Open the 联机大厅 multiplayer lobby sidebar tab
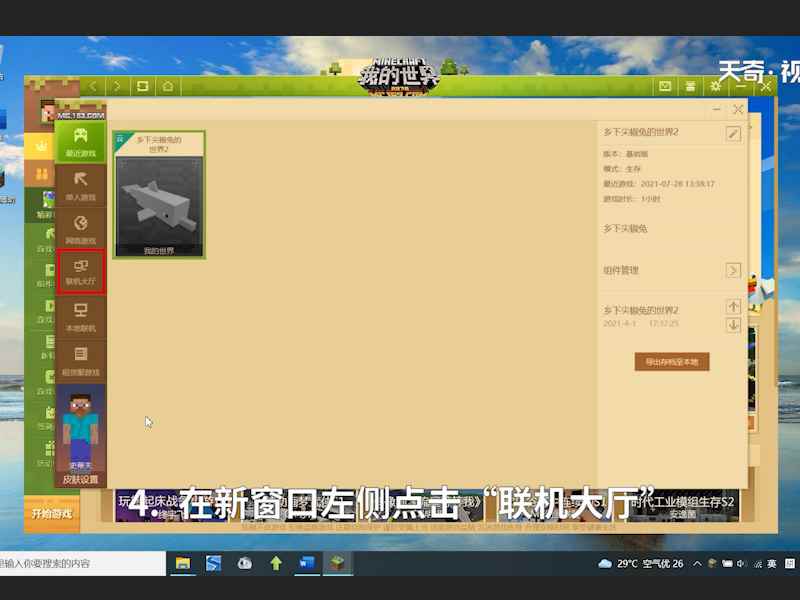The image size is (800, 600). (x=81, y=271)
